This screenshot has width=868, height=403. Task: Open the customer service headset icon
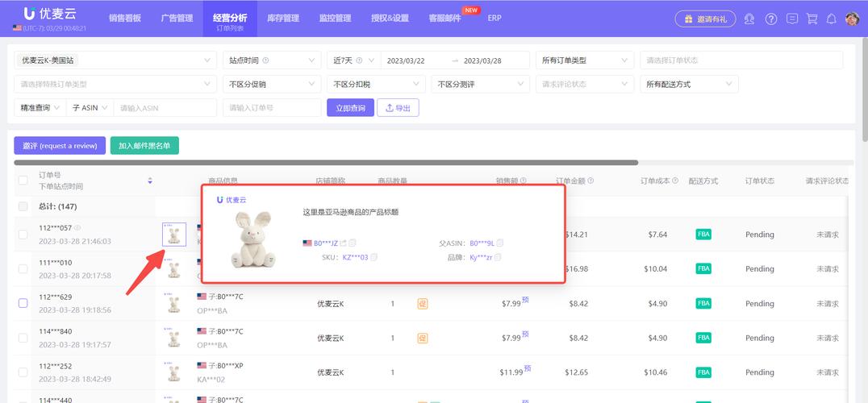749,19
